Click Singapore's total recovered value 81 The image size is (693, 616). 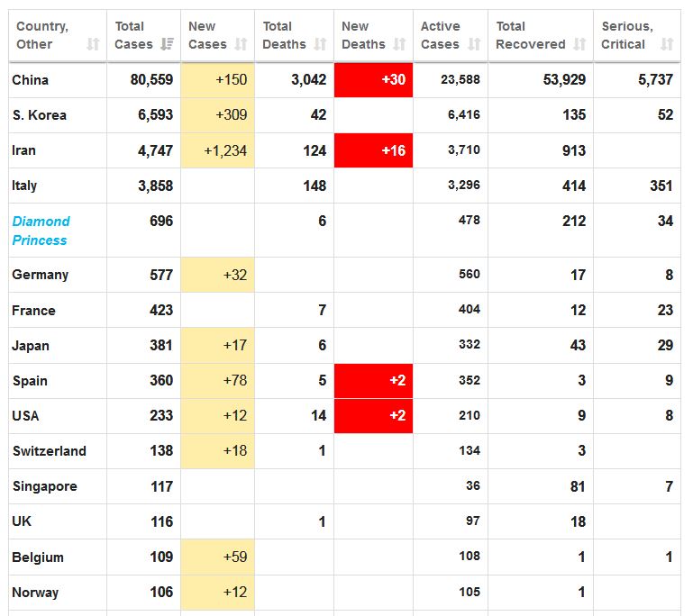pos(577,486)
